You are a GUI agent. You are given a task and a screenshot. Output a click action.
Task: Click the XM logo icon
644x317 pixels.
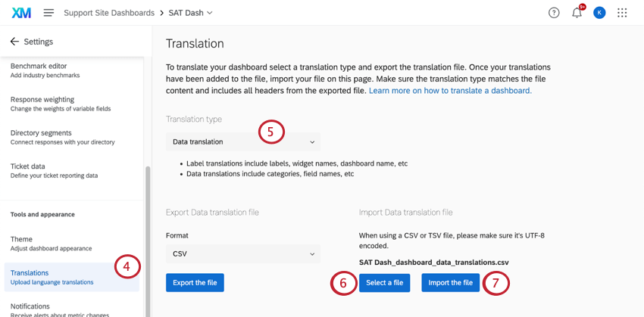(21, 13)
